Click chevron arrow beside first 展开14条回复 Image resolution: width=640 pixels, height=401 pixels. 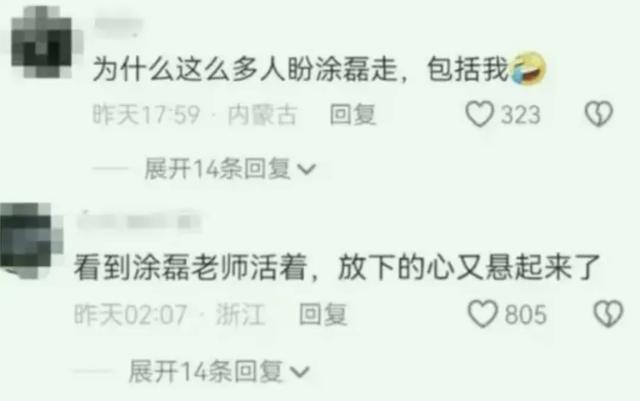tap(306, 169)
